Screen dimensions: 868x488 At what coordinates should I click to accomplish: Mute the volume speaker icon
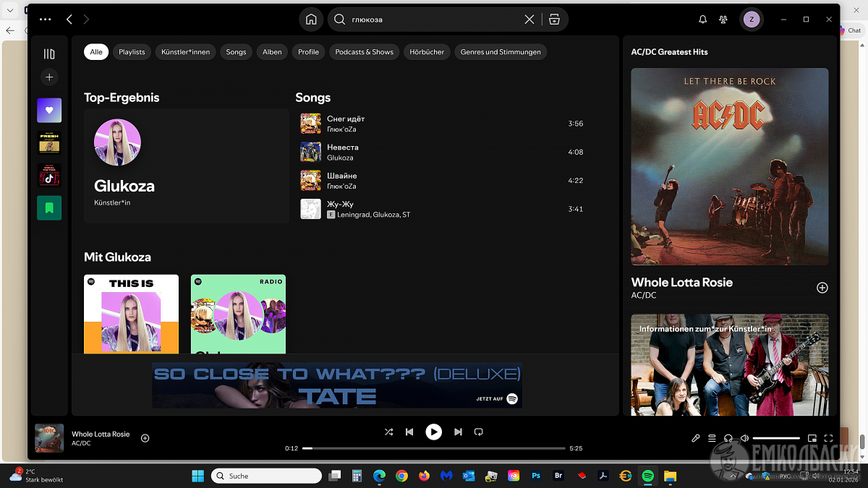pos(744,438)
